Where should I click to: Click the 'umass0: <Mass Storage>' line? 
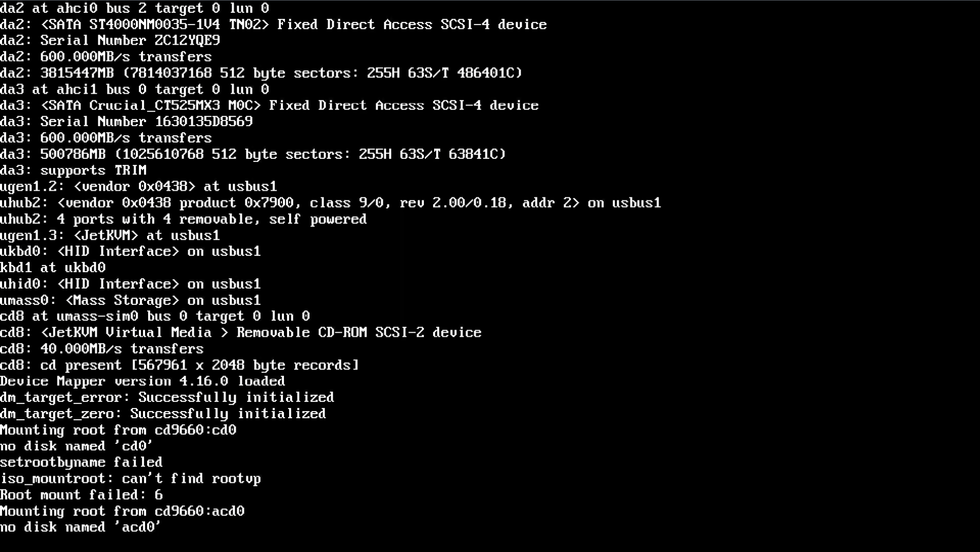pos(131,300)
